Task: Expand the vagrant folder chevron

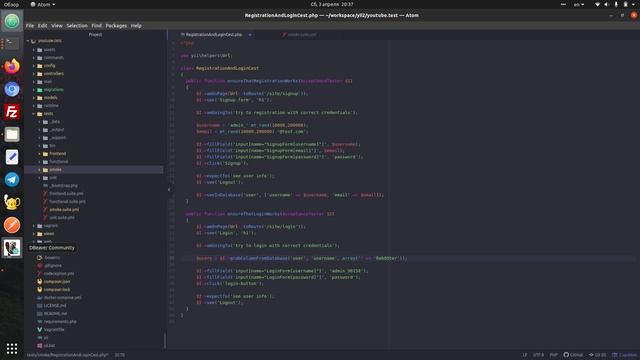Action: pyautogui.click(x=34, y=226)
